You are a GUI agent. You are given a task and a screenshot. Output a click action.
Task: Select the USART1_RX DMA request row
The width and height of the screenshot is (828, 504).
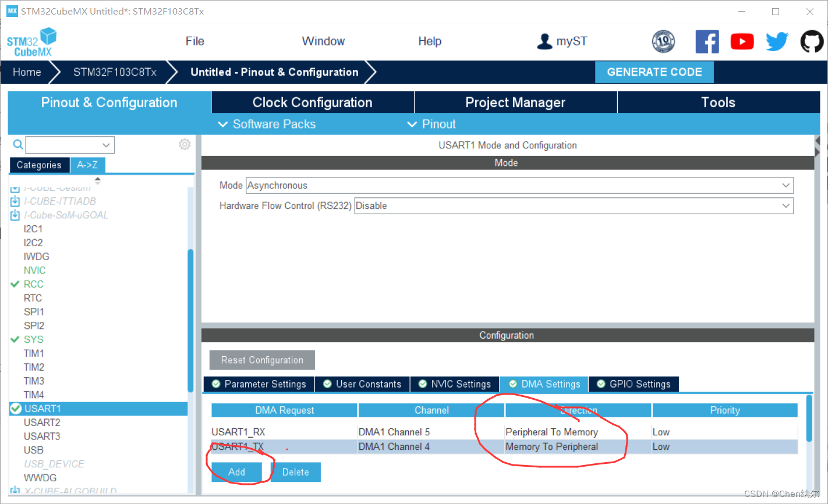(504, 432)
